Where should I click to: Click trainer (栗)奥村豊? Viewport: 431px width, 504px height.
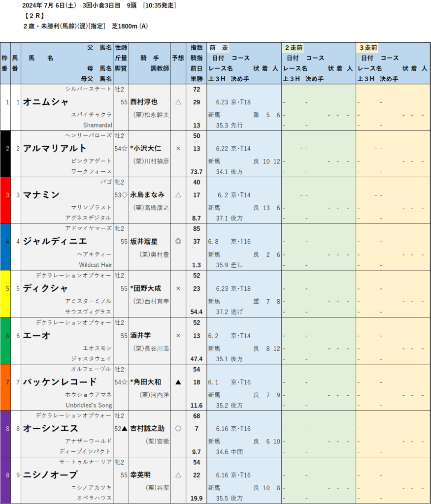coord(154,254)
